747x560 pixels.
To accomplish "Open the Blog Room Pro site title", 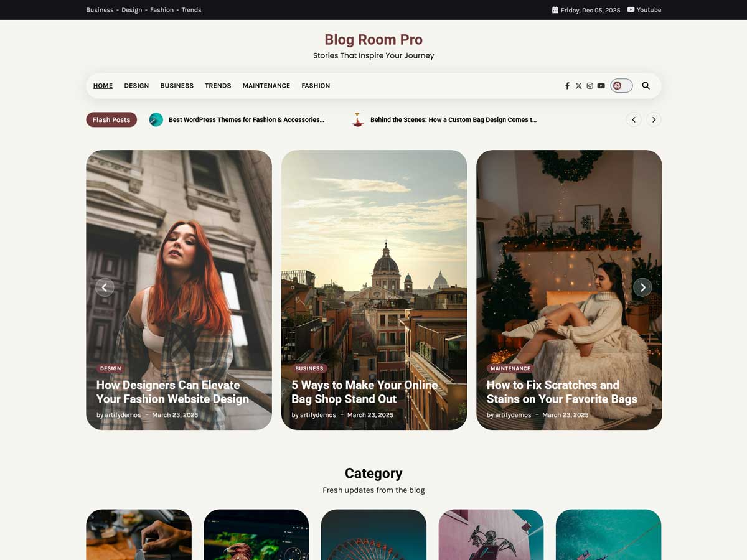I will 374,39.
